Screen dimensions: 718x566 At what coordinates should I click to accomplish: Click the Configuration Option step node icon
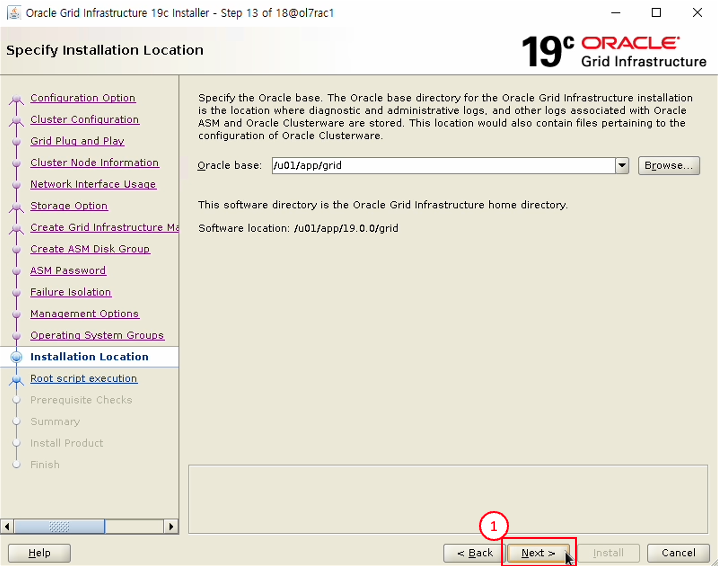(16, 99)
